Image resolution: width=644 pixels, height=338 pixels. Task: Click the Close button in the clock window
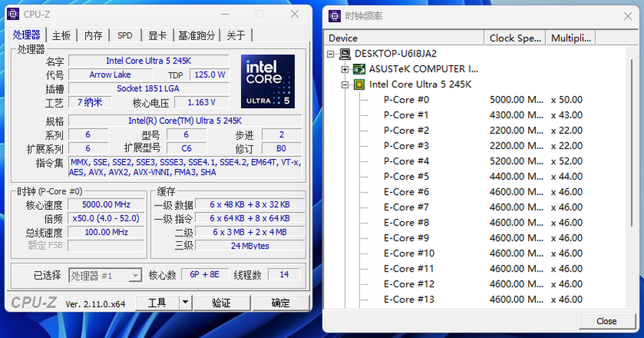point(607,321)
